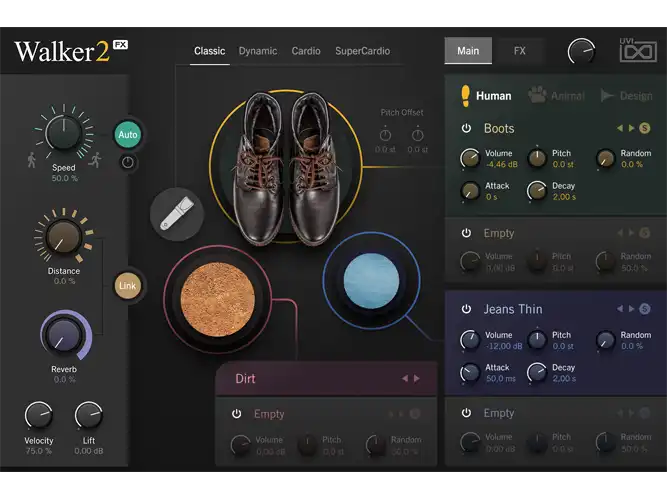The width and height of the screenshot is (667, 500).
Task: Click the Boots Volume knob
Action: click(470, 158)
